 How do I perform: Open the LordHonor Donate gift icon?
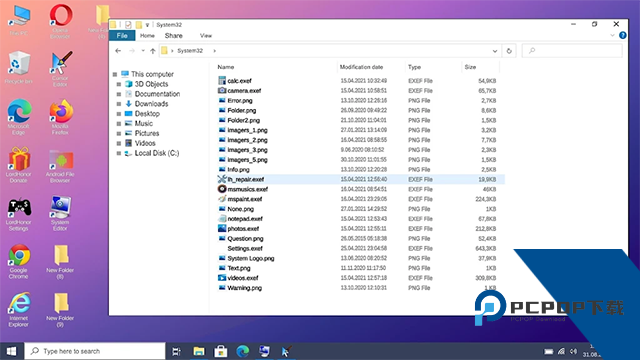pyautogui.click(x=19, y=164)
